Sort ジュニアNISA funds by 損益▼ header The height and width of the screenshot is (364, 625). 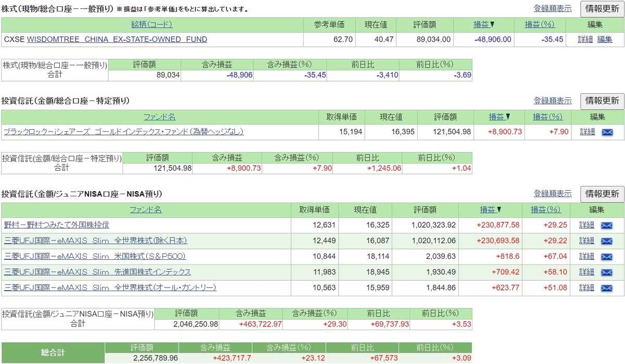[491, 210]
